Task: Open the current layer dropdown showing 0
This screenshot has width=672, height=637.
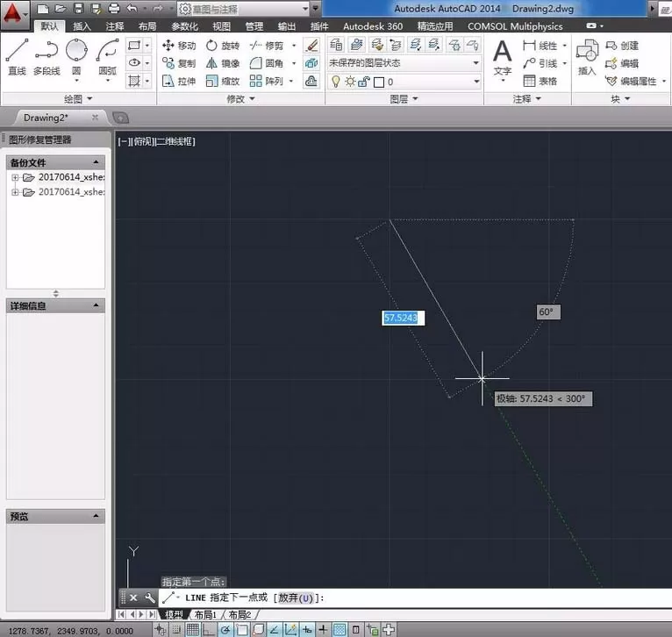Action: click(404, 82)
